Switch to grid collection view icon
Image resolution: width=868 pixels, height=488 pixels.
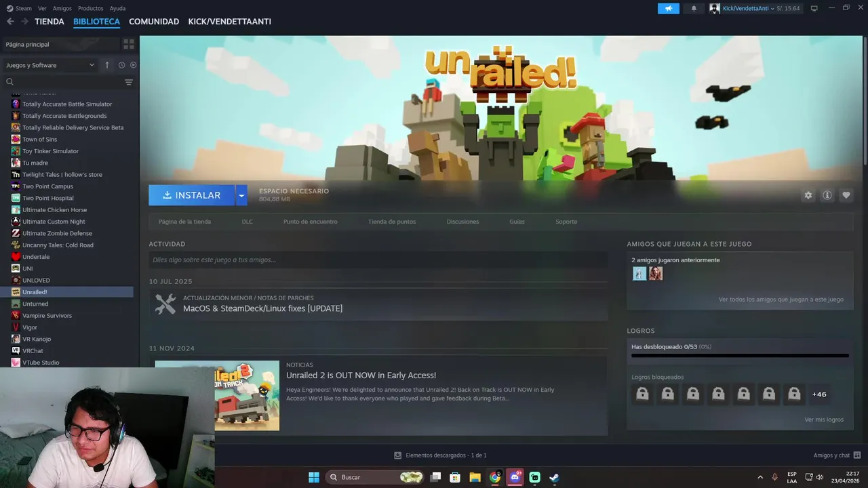coord(128,44)
